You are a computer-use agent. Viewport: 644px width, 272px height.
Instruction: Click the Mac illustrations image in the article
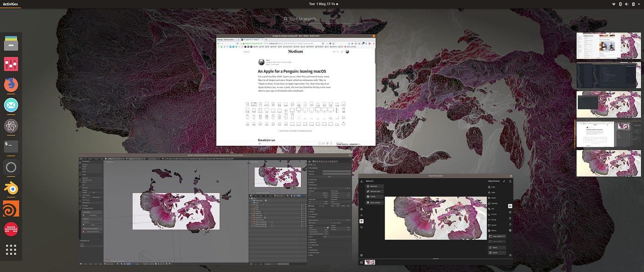click(295, 114)
